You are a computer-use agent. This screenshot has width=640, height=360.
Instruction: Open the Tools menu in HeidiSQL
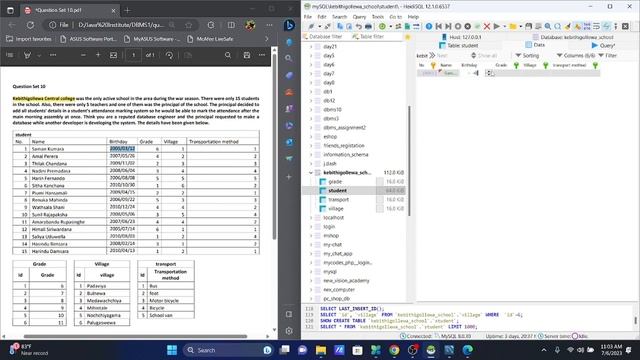tap(378, 17)
